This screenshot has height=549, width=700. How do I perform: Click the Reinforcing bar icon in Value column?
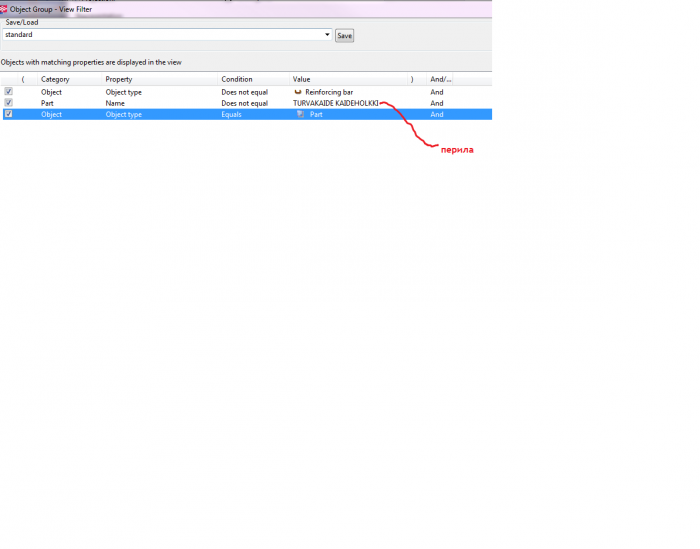click(298, 92)
